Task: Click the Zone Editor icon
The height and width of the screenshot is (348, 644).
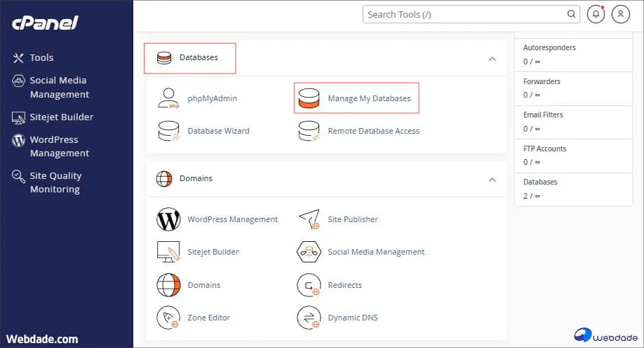Action: coord(168,317)
